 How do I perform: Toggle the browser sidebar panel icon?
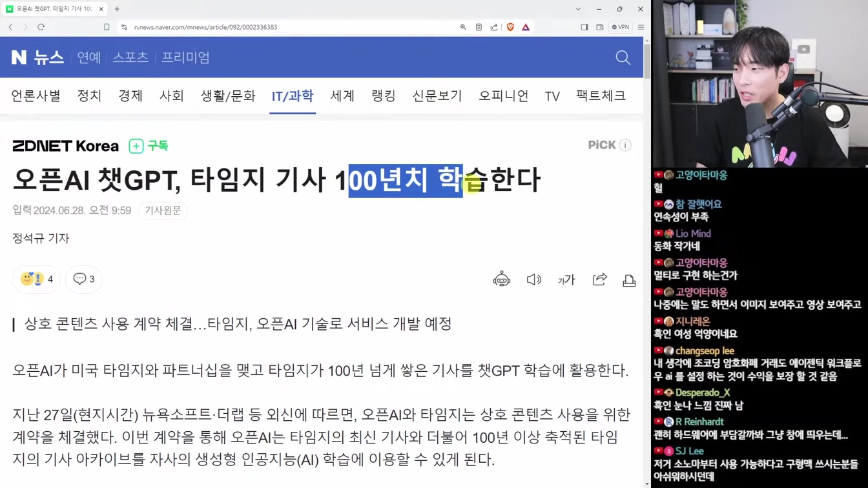[x=584, y=27]
